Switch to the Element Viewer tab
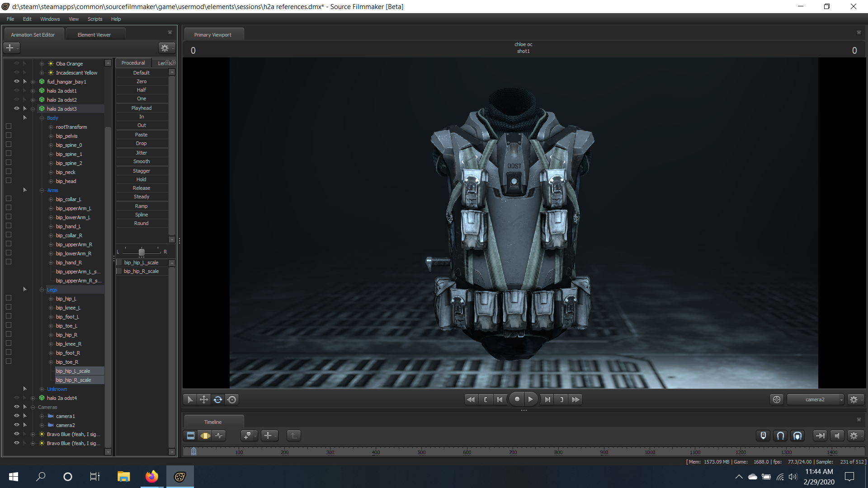This screenshot has width=868, height=488. [94, 35]
